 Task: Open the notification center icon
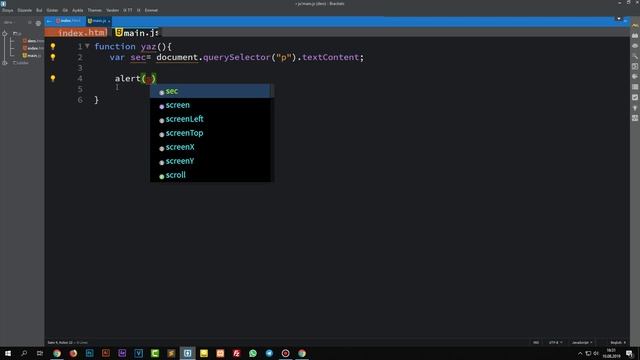coord(629,353)
